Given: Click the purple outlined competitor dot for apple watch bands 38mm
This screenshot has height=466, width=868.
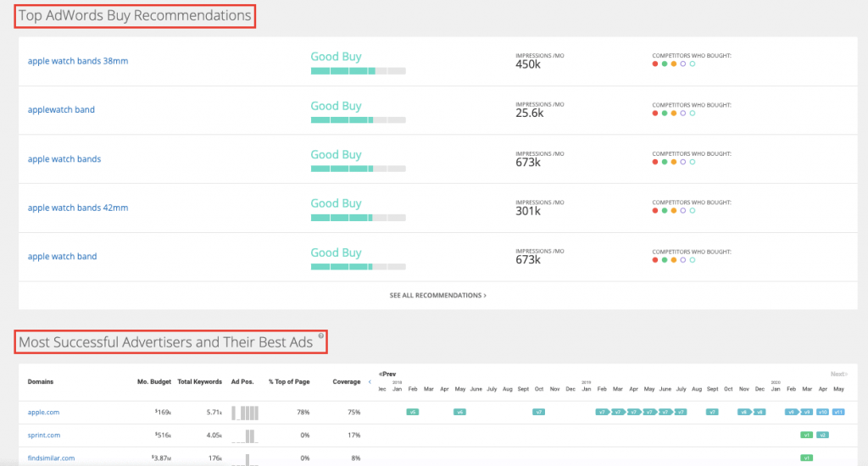Looking at the screenshot, I should pos(683,64).
